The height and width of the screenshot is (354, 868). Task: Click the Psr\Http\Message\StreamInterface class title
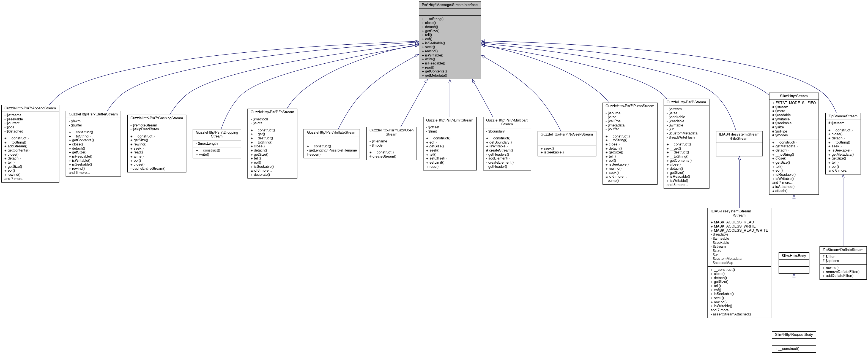click(x=450, y=5)
